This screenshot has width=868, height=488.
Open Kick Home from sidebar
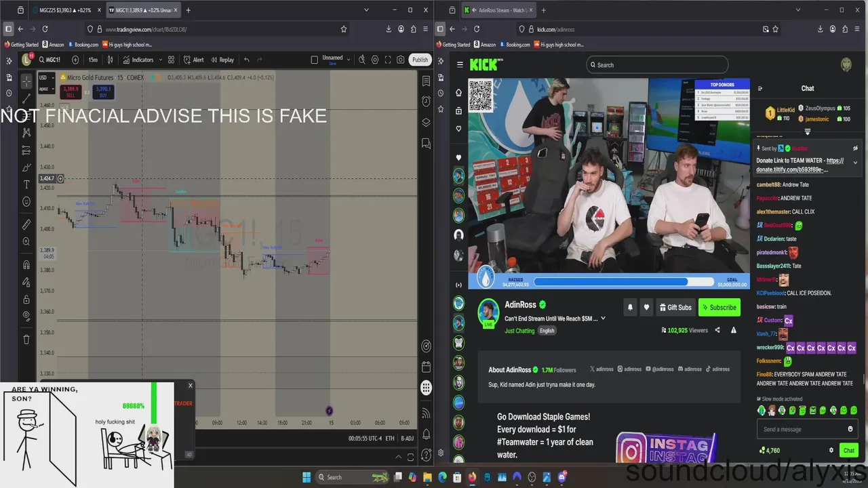coord(459,93)
